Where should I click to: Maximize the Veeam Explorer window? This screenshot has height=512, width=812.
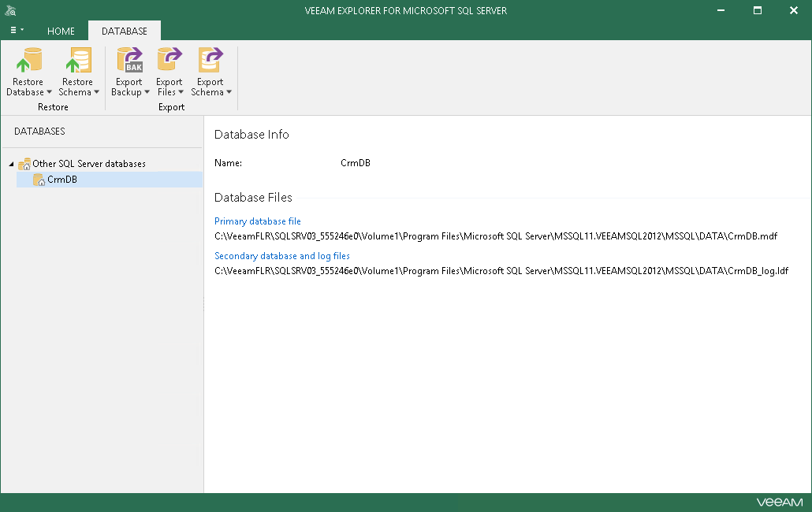tap(757, 10)
